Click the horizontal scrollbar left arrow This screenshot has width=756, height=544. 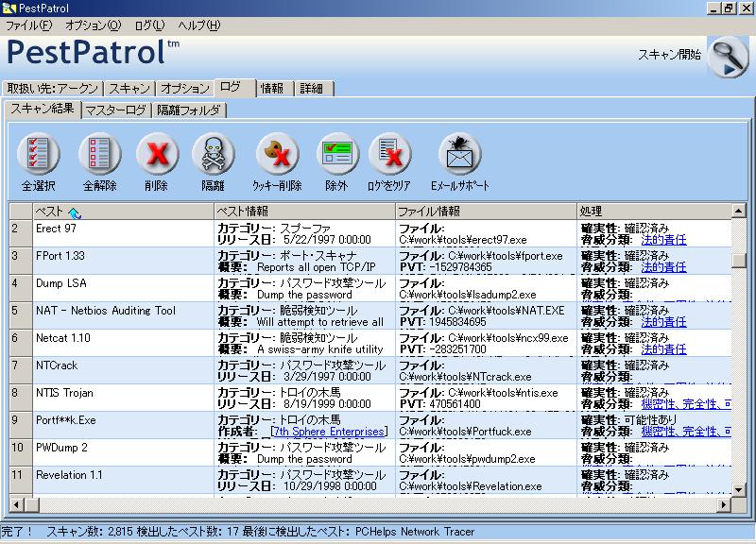pos(16,504)
